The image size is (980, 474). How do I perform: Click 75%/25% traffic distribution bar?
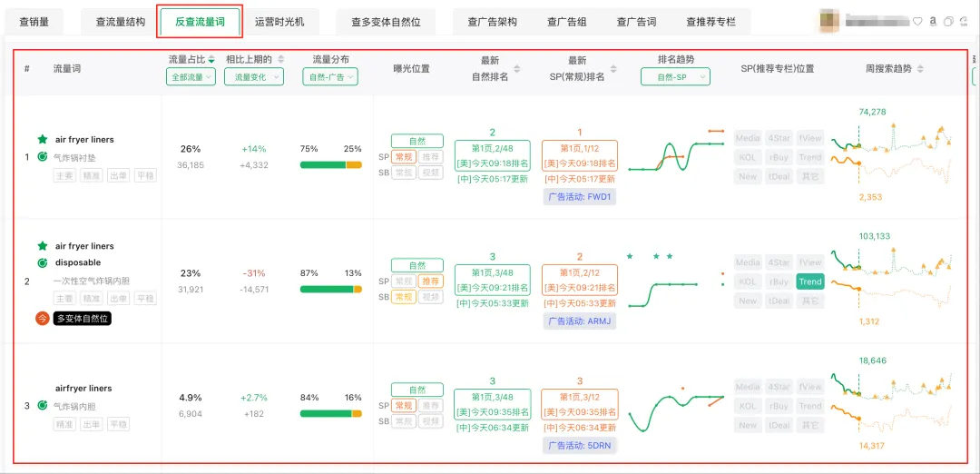(x=330, y=164)
